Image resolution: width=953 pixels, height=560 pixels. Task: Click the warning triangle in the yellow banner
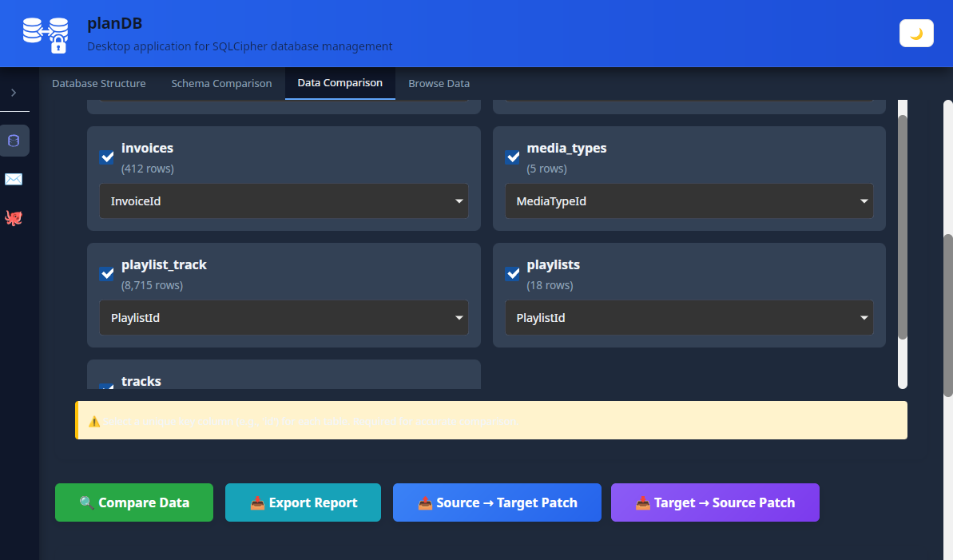click(93, 421)
